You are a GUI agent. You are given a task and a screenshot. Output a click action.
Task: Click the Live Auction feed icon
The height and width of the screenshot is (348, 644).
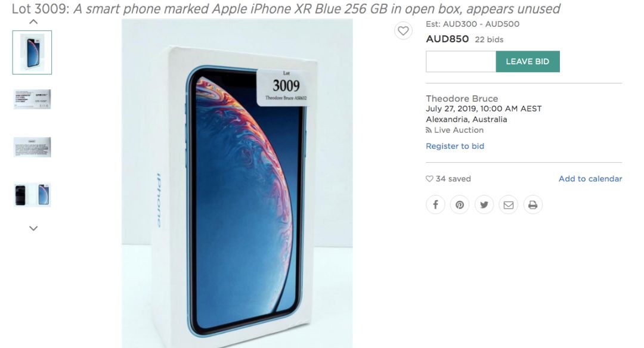(x=428, y=130)
